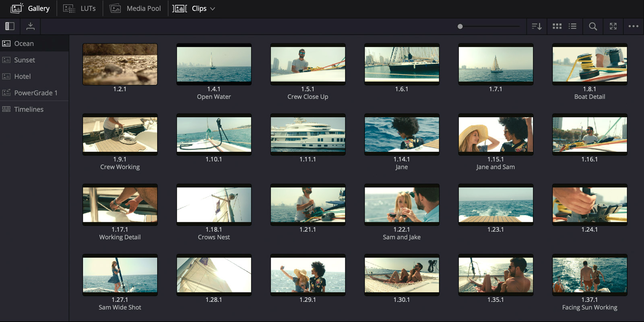This screenshot has width=644, height=322.
Task: Click the 'Boat Detail' label text
Action: 590,97
